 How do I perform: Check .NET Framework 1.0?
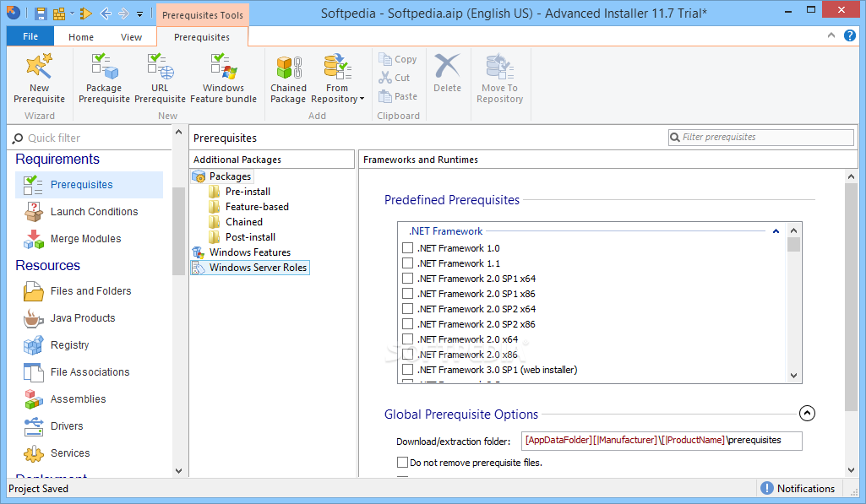pyautogui.click(x=407, y=248)
